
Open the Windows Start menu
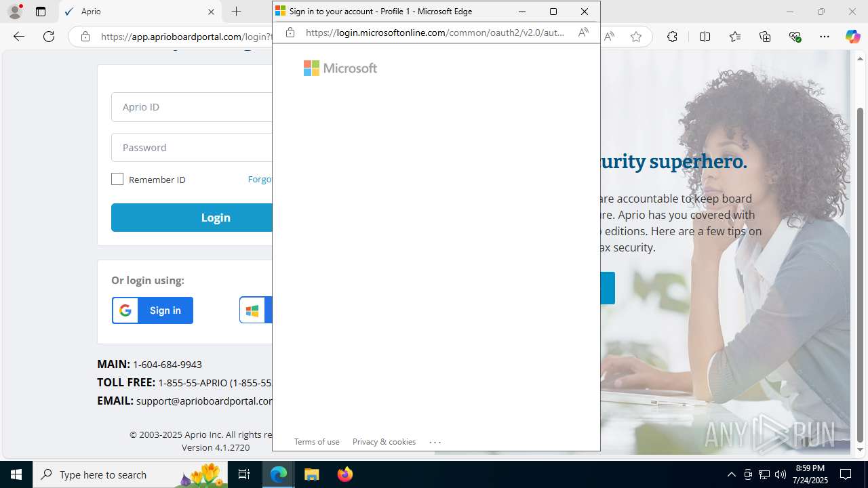16,474
